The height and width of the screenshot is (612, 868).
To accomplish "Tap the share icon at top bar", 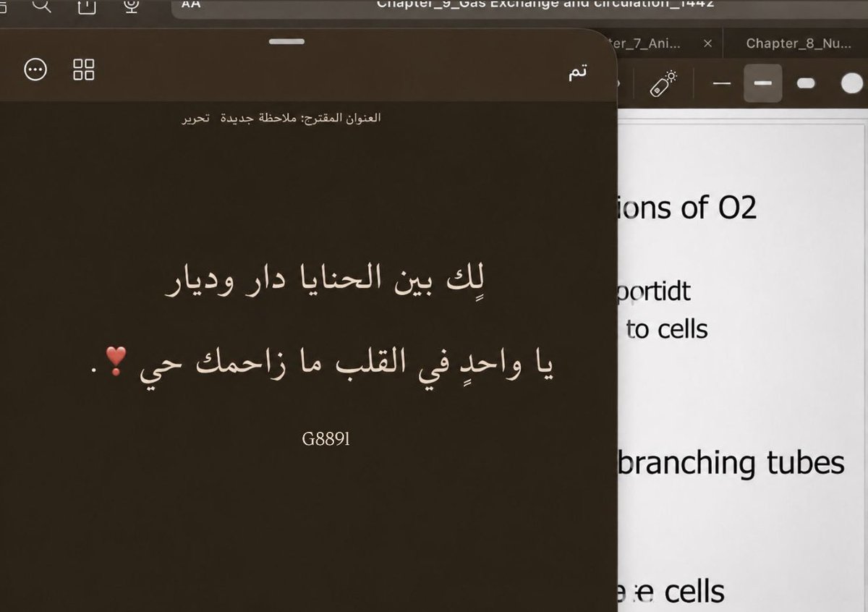I will tap(86, 6).
